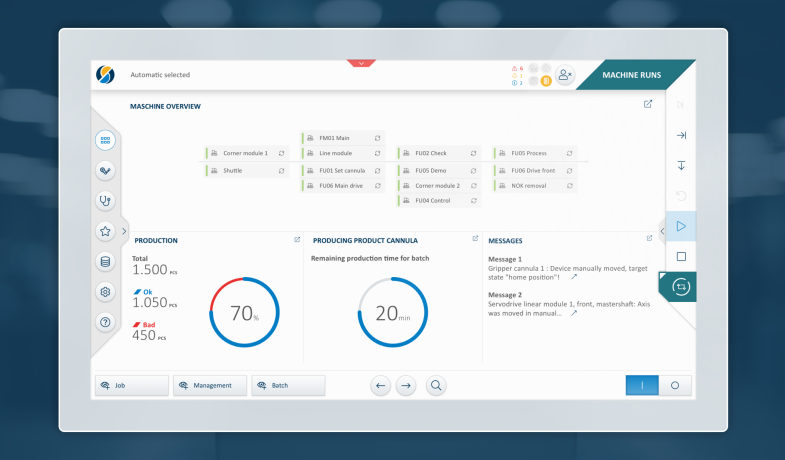
Task: Open the Batch menu button
Action: [x=288, y=385]
